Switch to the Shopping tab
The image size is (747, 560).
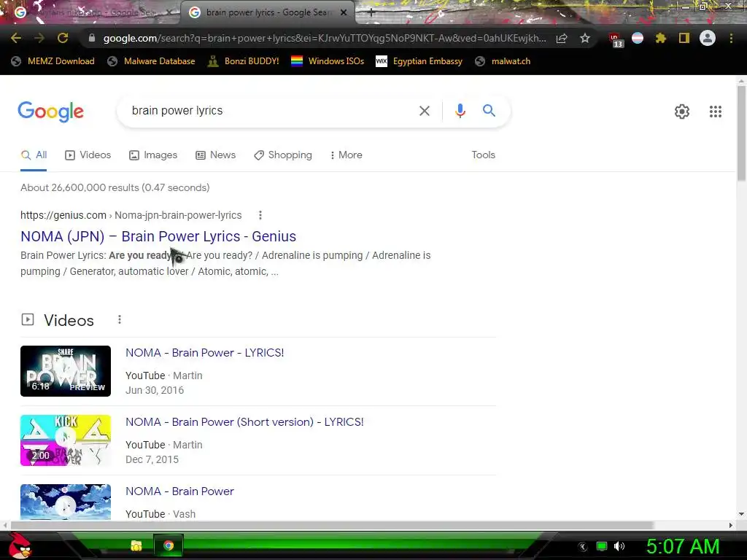point(283,155)
